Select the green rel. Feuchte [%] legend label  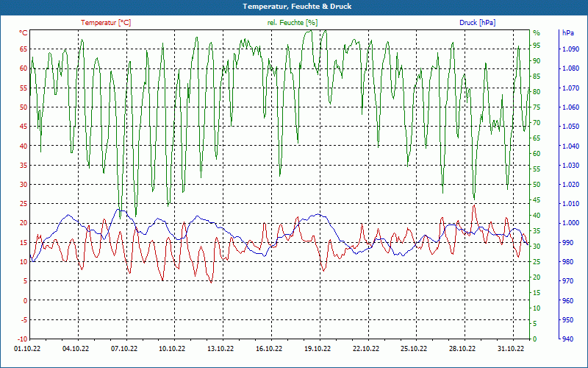point(292,23)
